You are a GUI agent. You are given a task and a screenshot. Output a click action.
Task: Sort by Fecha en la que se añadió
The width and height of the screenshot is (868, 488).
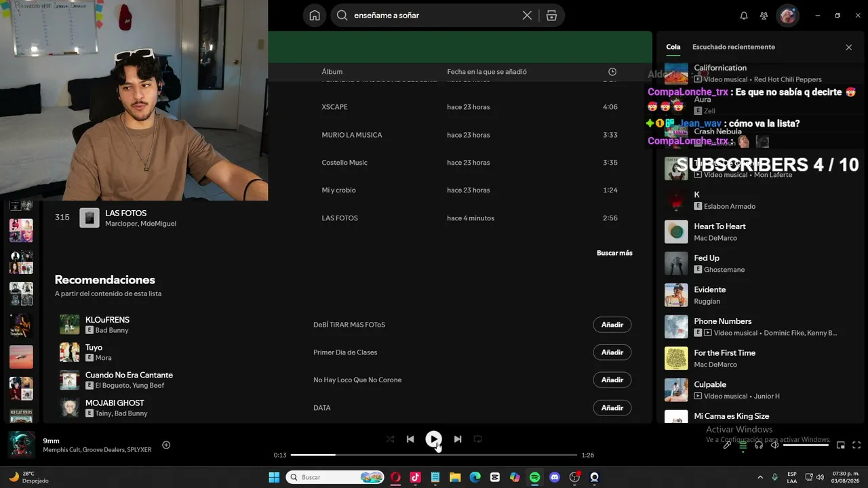tap(487, 72)
